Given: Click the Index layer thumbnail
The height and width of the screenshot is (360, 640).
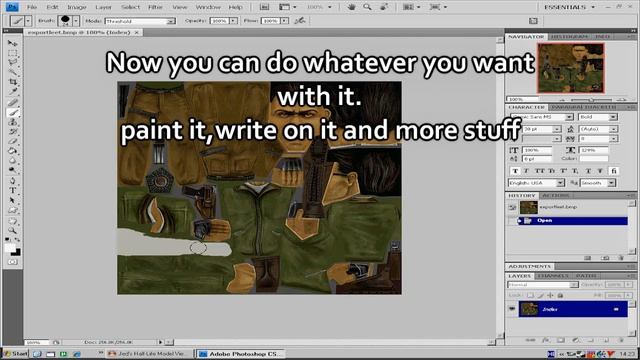Looking at the screenshot, I should (x=529, y=309).
